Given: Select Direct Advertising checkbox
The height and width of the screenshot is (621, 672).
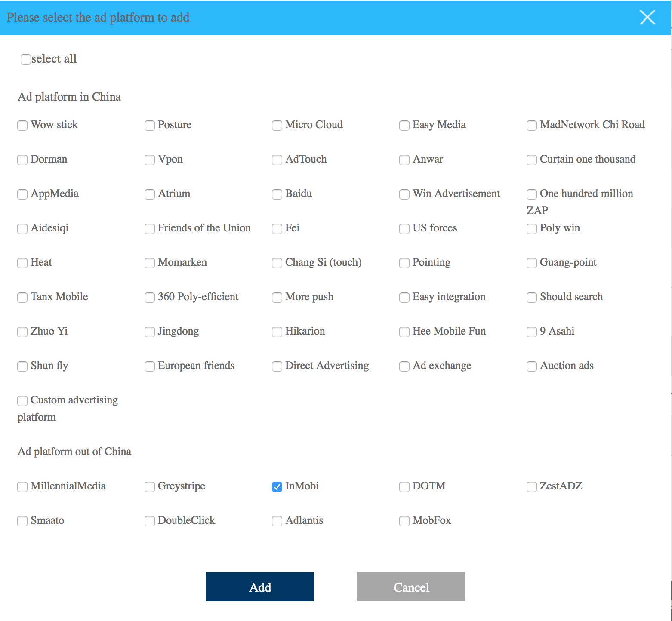Looking at the screenshot, I should (277, 366).
